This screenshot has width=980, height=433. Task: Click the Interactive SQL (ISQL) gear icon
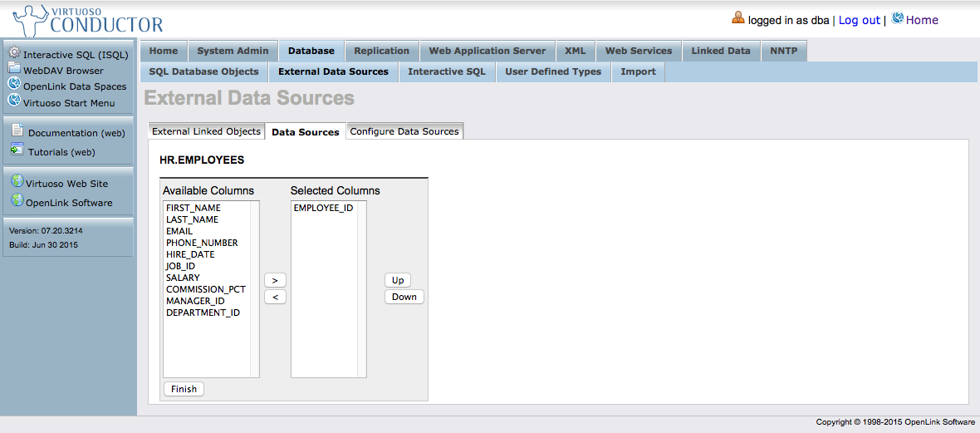point(14,53)
